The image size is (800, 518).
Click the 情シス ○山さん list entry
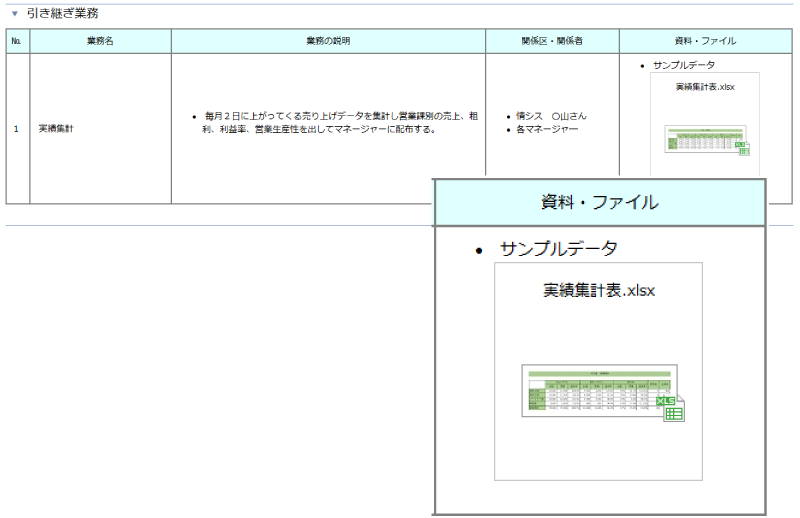(x=551, y=116)
